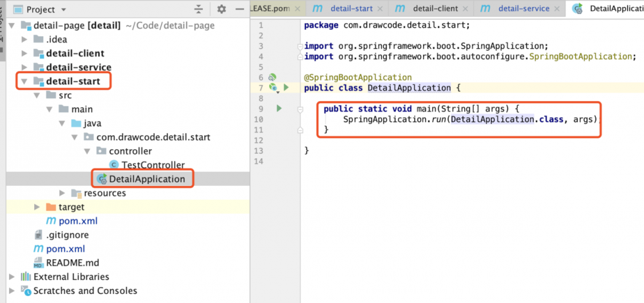Click the collapse all icon in Project panel

pyautogui.click(x=199, y=9)
